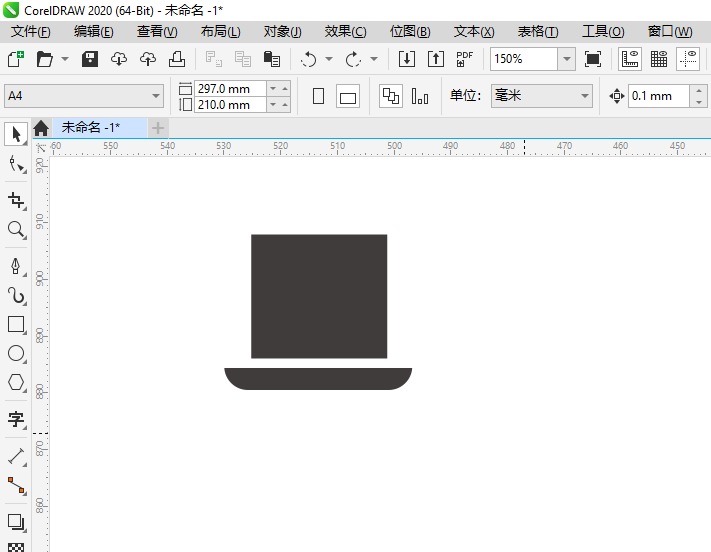Open the 表格(T) menu

538,32
